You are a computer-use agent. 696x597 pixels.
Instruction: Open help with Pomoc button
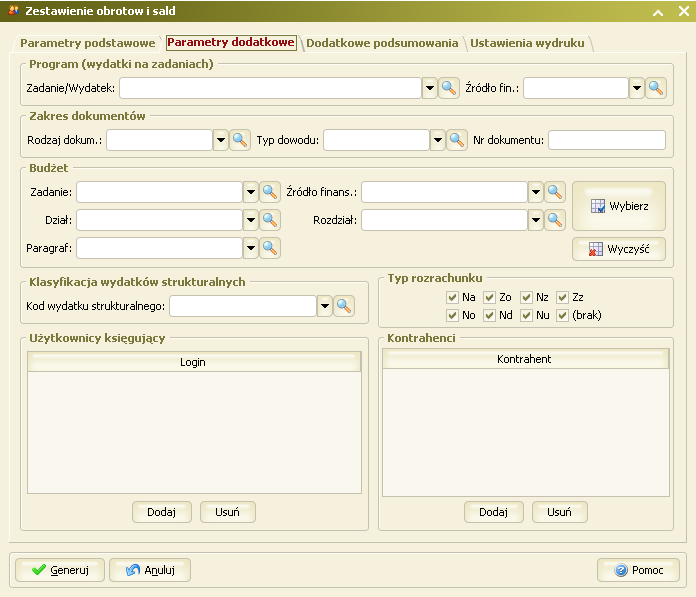(x=638, y=570)
